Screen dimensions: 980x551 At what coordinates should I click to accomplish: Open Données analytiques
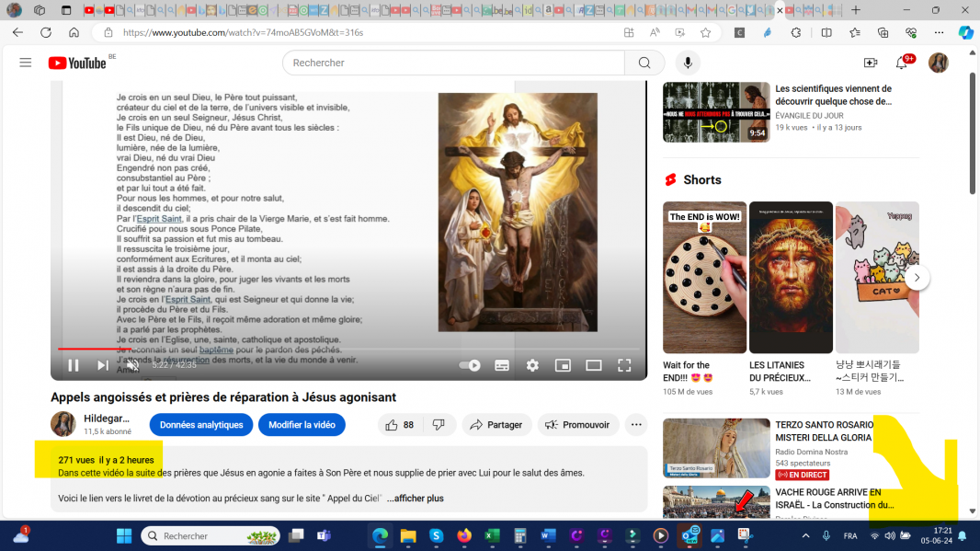click(x=201, y=425)
